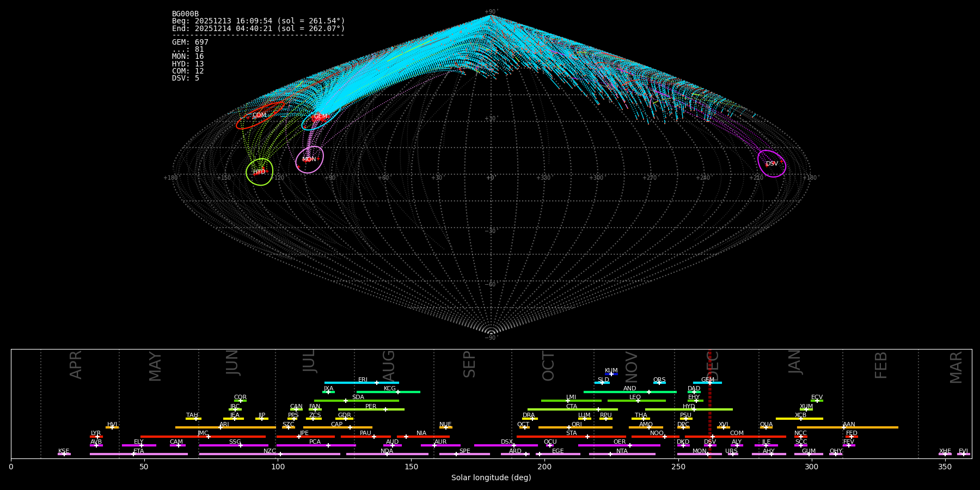Click the peak marker on ERI bar
The width and height of the screenshot is (980, 490).
[x=376, y=383]
